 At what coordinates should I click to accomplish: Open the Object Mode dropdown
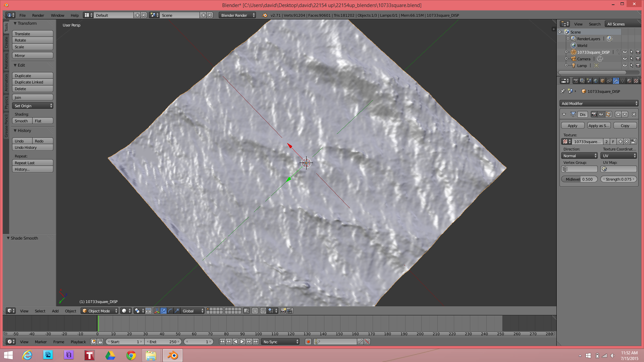[x=100, y=311]
